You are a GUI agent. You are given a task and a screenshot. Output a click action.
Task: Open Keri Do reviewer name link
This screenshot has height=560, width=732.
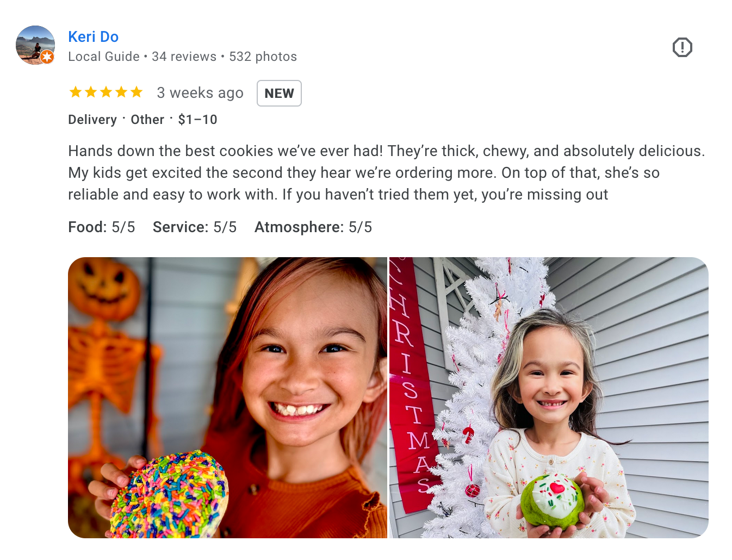(94, 36)
